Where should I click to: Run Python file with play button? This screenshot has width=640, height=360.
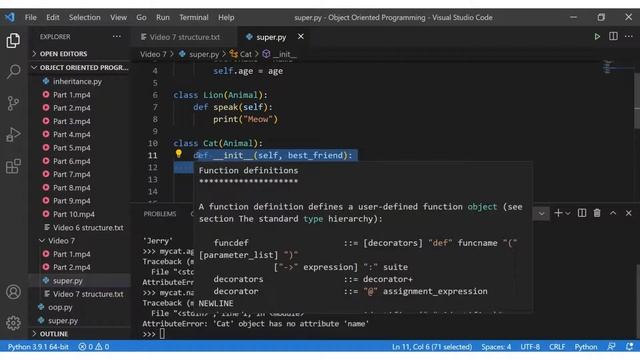click(x=597, y=37)
